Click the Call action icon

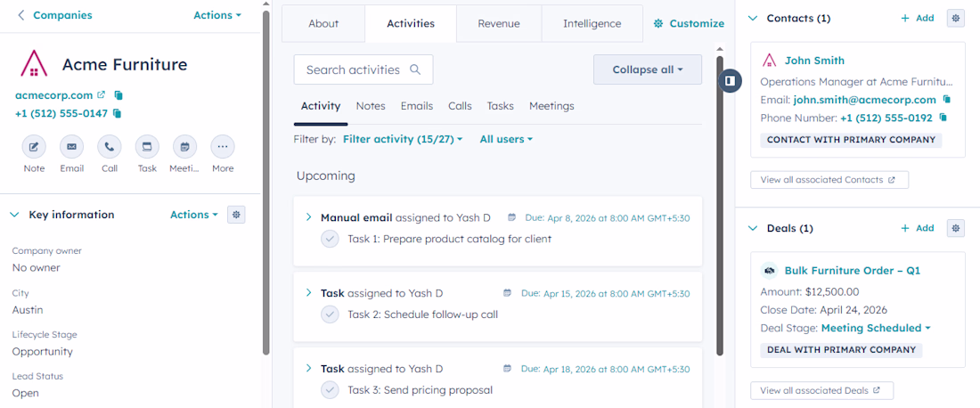[x=110, y=147]
